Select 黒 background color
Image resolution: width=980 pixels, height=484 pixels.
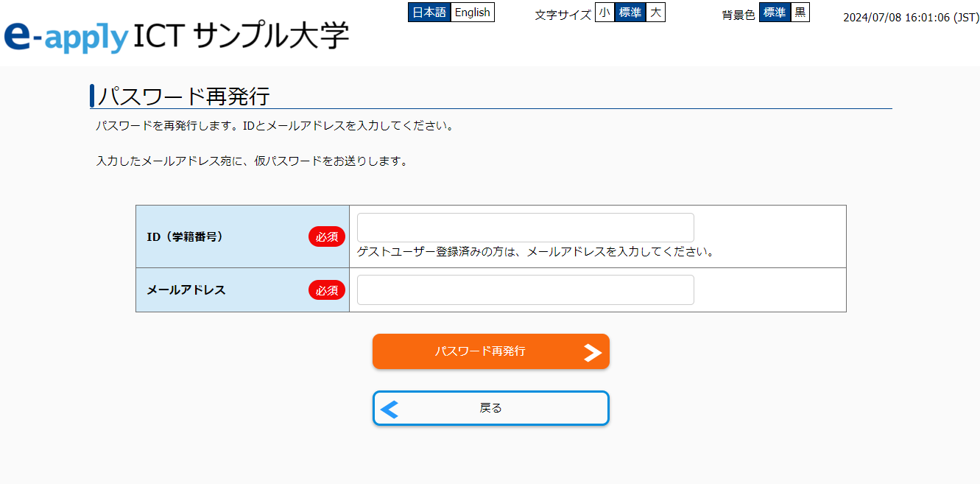(800, 13)
